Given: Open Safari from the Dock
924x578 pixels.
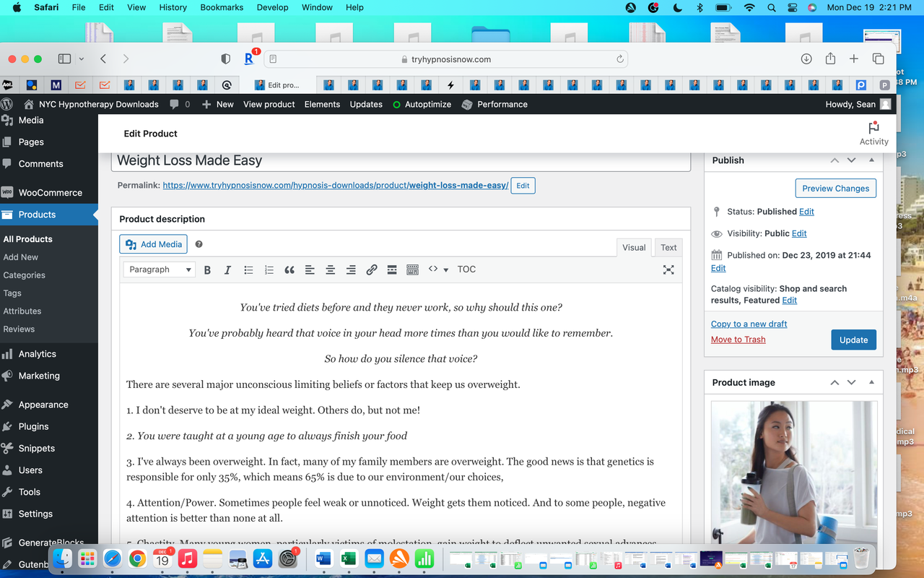Looking at the screenshot, I should click(x=112, y=558).
